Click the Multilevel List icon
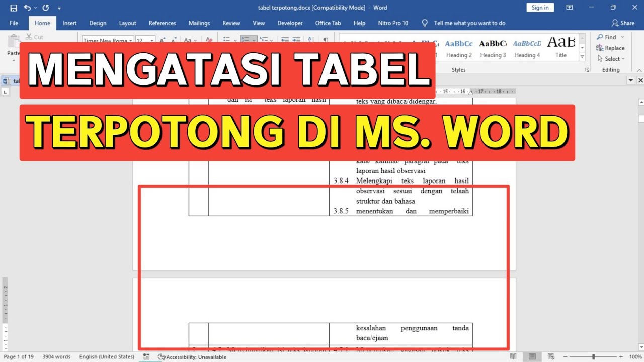The height and width of the screenshot is (362, 644). coord(264,40)
